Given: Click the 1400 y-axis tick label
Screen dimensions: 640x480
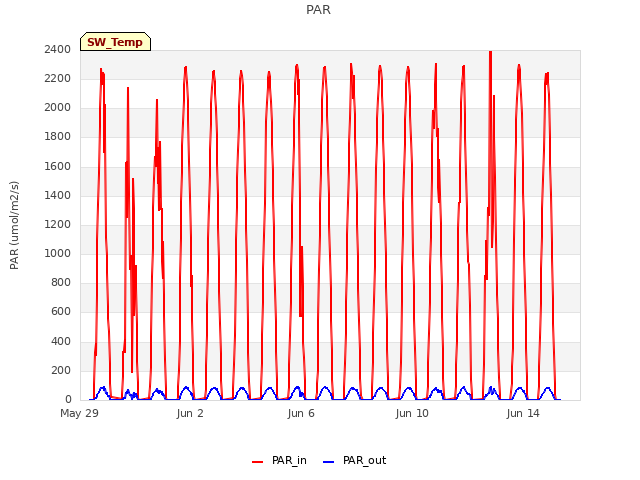Looking at the screenshot, I should [58, 196].
